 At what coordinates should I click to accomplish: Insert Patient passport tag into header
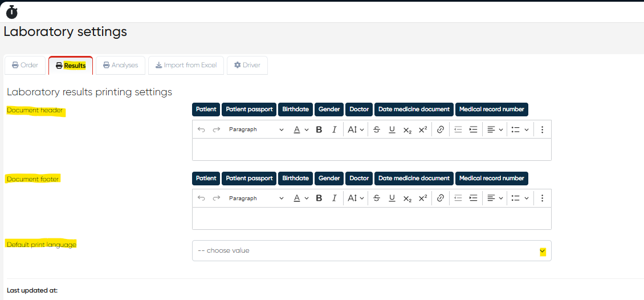(x=249, y=109)
